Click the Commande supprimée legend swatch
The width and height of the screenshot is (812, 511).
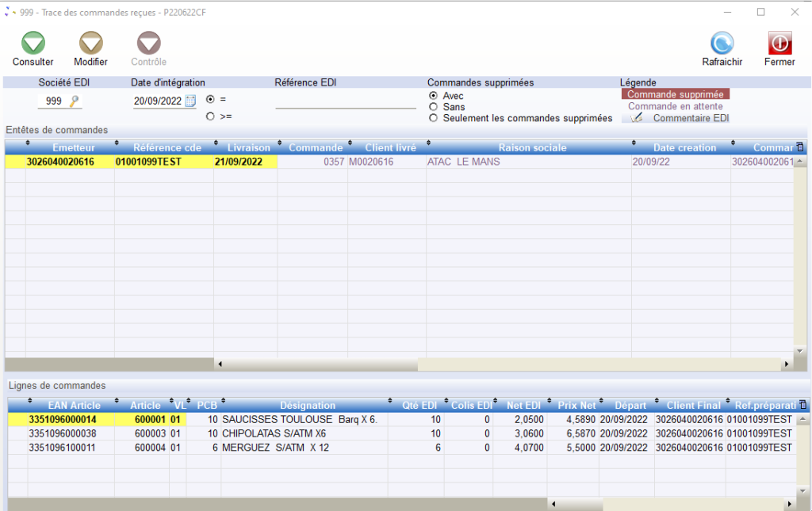pyautogui.click(x=675, y=94)
